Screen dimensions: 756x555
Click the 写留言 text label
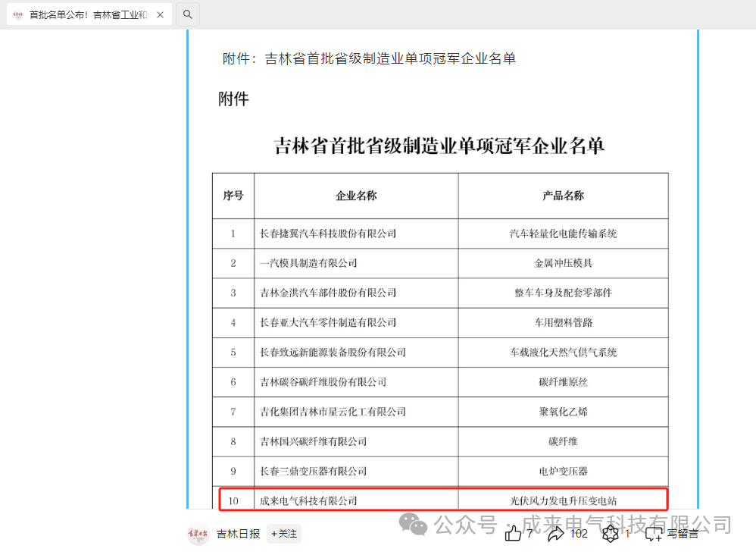pos(683,534)
